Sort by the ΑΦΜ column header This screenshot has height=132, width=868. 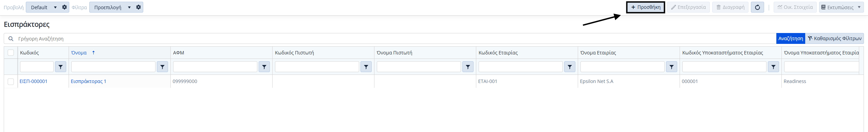pos(179,53)
